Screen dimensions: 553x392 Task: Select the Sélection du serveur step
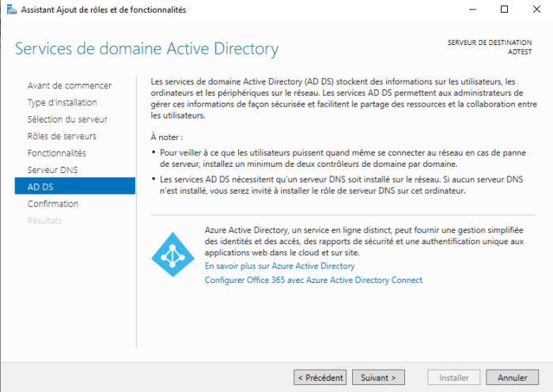pos(67,119)
